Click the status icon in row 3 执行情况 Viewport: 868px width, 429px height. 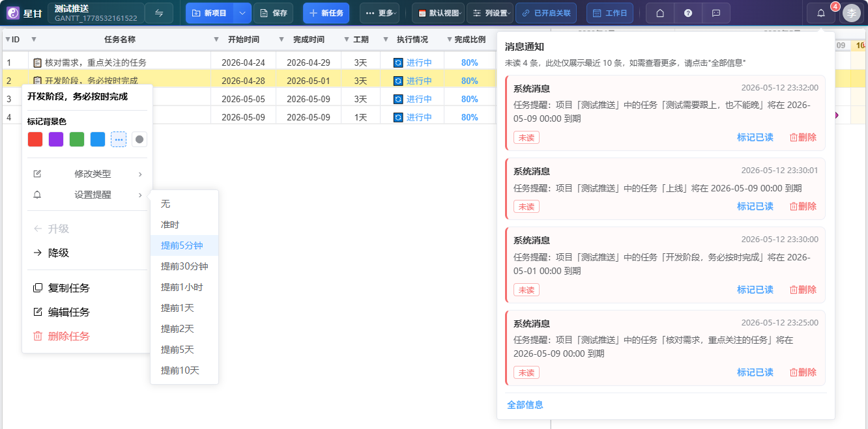(x=399, y=99)
